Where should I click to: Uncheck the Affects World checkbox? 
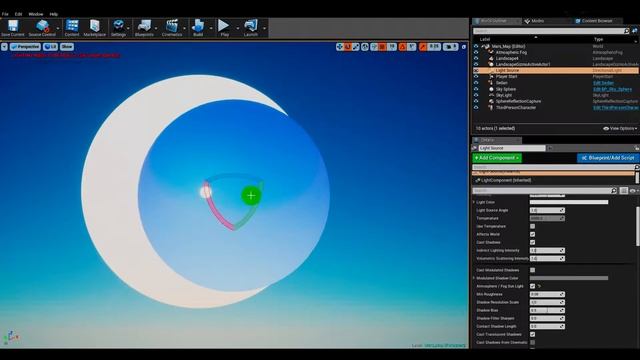pos(532,234)
